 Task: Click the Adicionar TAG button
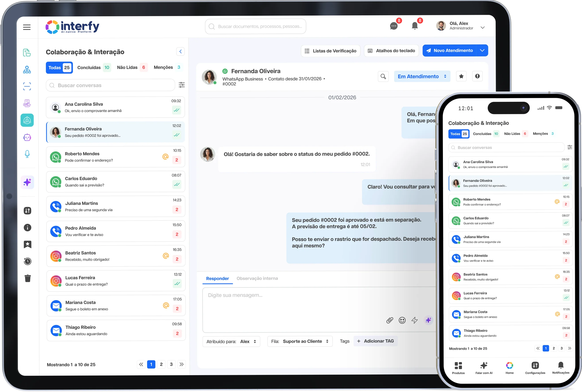(x=375, y=341)
